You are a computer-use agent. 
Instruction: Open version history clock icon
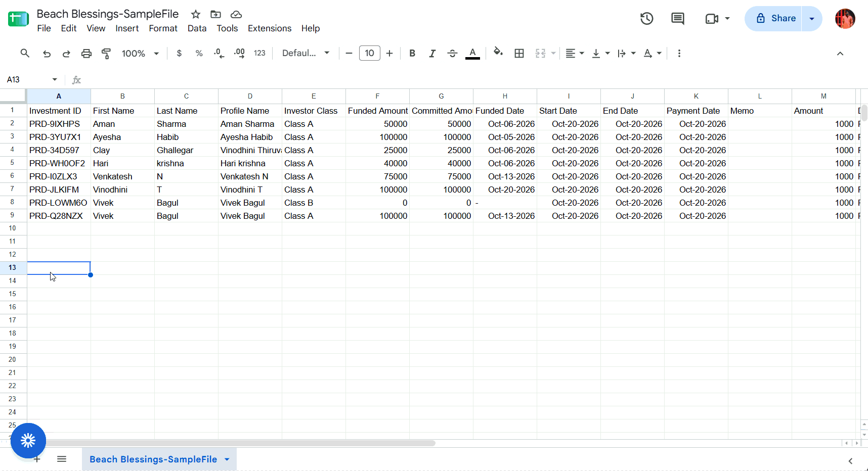pyautogui.click(x=646, y=19)
